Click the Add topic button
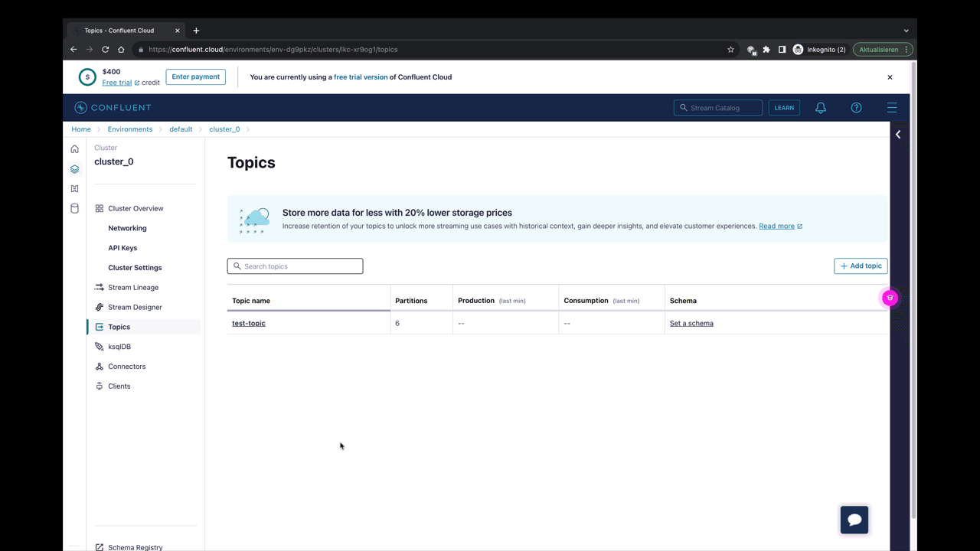Viewport: 980px width, 551px height. pyautogui.click(x=861, y=266)
